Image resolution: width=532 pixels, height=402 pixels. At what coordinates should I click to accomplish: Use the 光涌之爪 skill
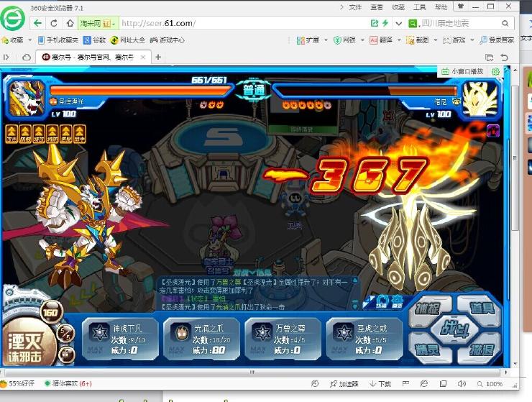tap(202, 339)
